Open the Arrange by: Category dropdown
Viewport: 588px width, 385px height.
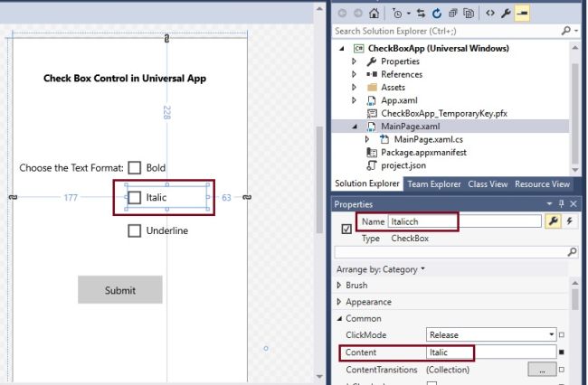point(380,269)
